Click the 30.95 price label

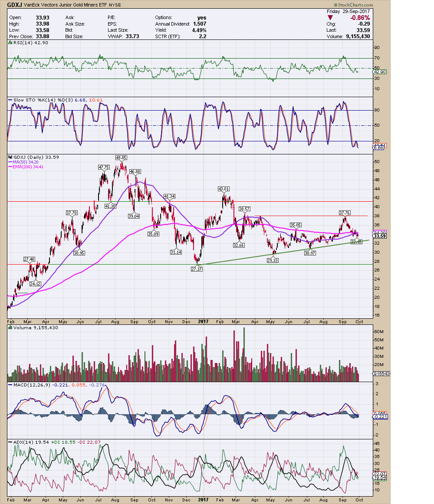pos(79,253)
